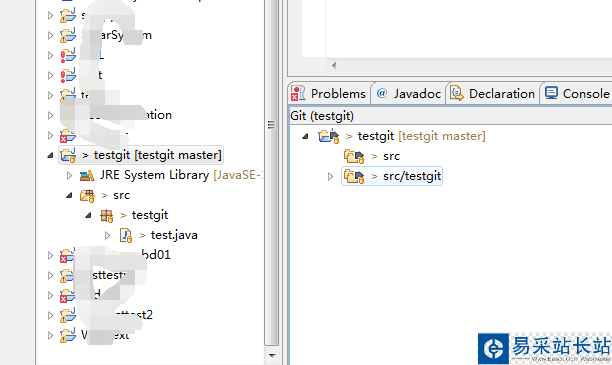
Task: Select 'src' row in Package Explorer
Action: tap(105, 195)
